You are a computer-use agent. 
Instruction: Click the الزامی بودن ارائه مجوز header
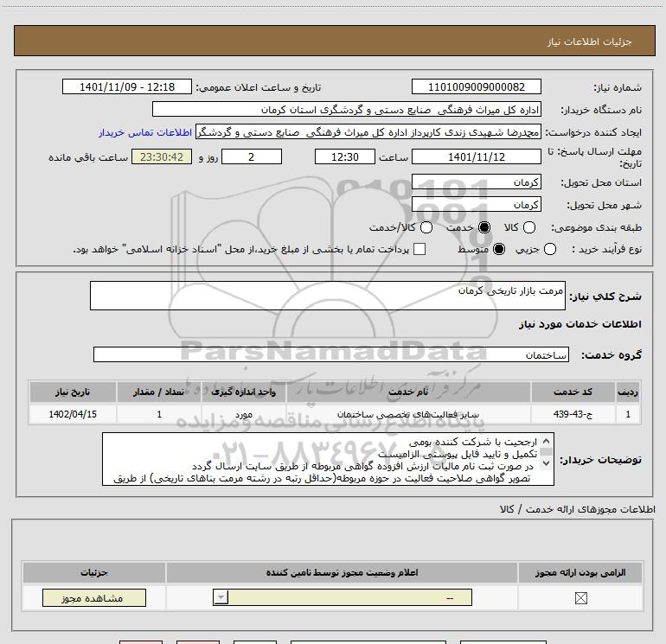point(580,572)
